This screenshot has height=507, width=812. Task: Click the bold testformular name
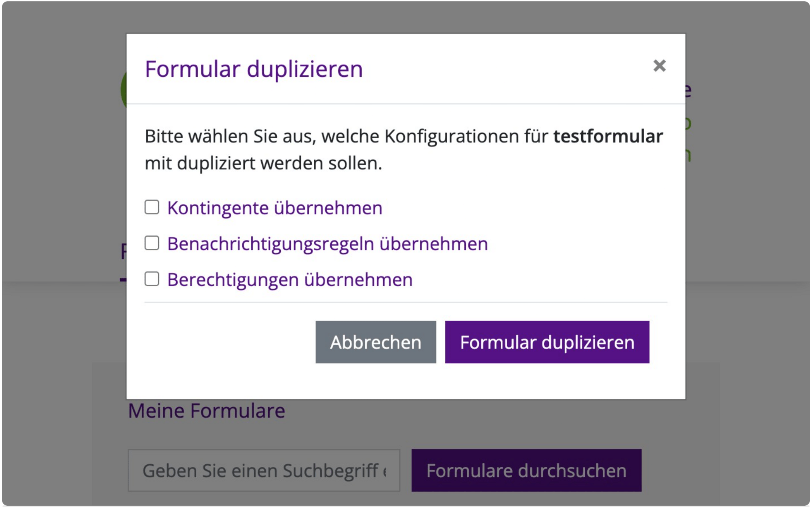pos(608,136)
